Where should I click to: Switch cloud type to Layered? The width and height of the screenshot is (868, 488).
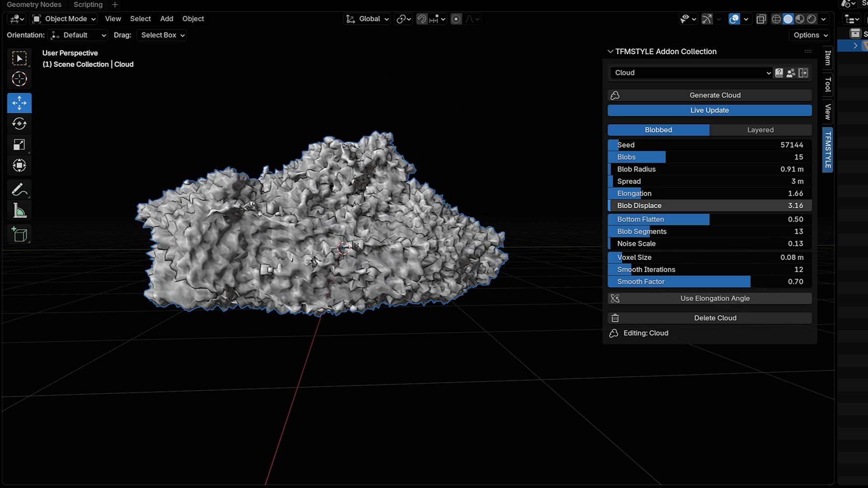click(x=760, y=130)
